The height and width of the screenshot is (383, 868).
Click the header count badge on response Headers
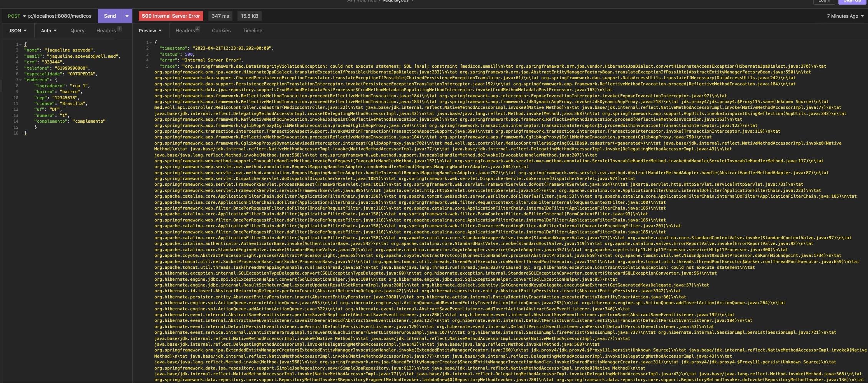197,29
